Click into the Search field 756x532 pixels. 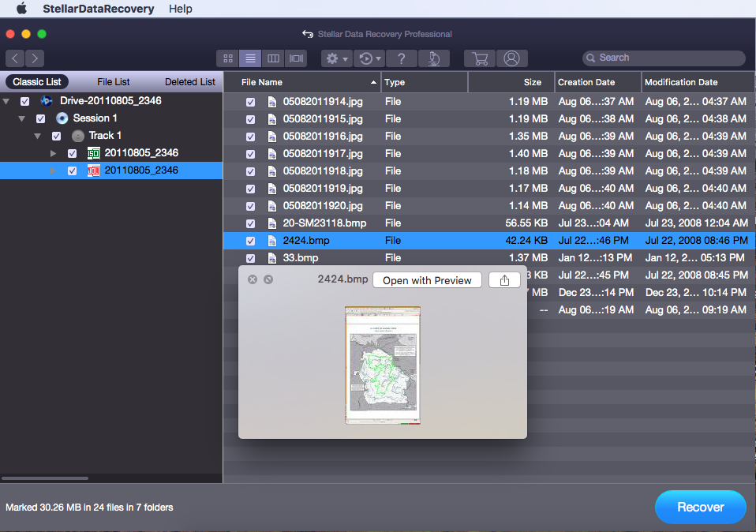664,58
